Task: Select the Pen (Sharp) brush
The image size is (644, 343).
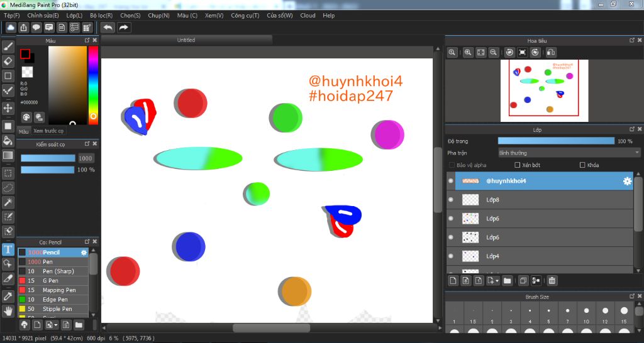Action: coord(53,271)
